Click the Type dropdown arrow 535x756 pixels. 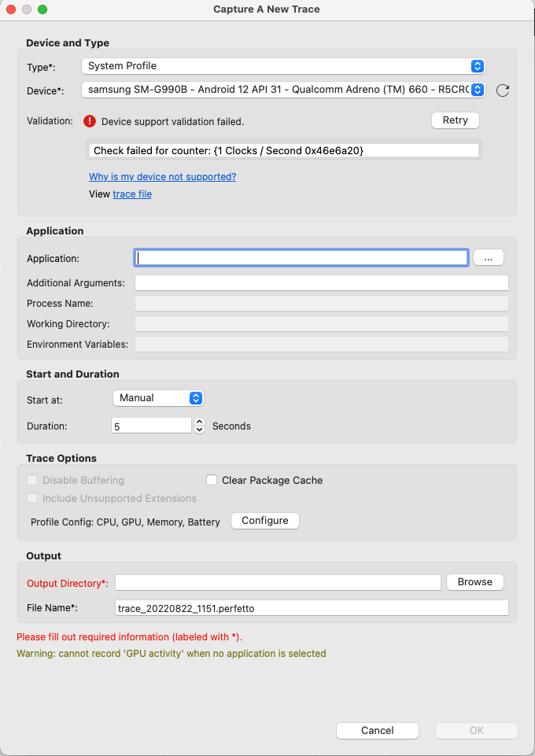pyautogui.click(x=477, y=66)
